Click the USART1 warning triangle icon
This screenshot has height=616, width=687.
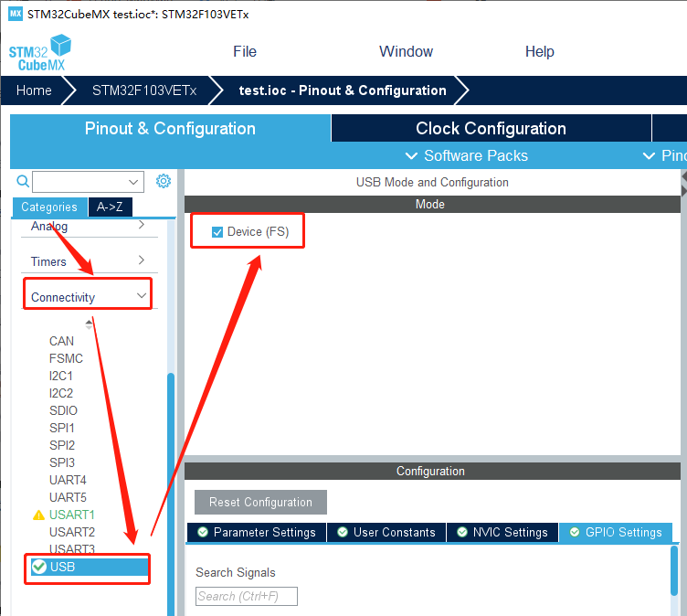tap(39, 515)
